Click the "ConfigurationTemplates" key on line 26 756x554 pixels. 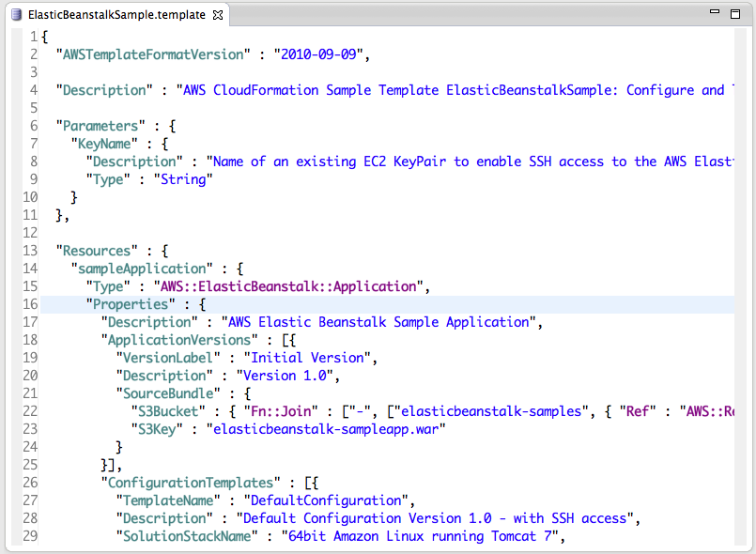tap(191, 483)
